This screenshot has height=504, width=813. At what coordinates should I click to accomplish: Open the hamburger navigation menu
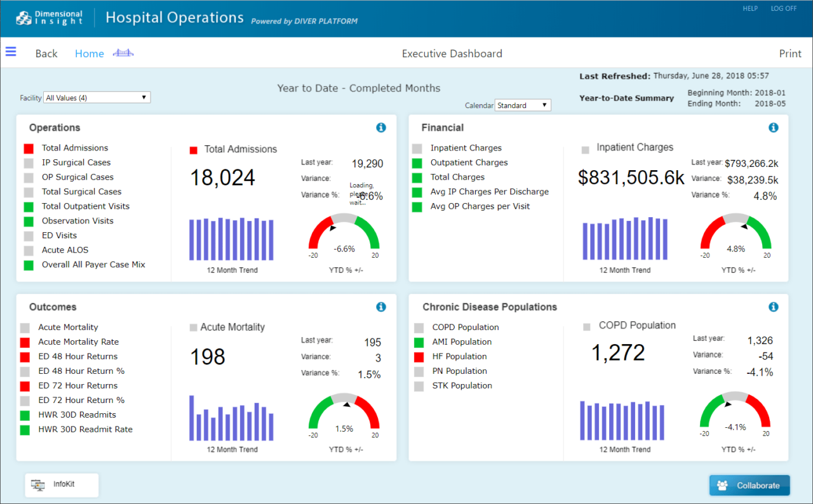click(x=11, y=51)
